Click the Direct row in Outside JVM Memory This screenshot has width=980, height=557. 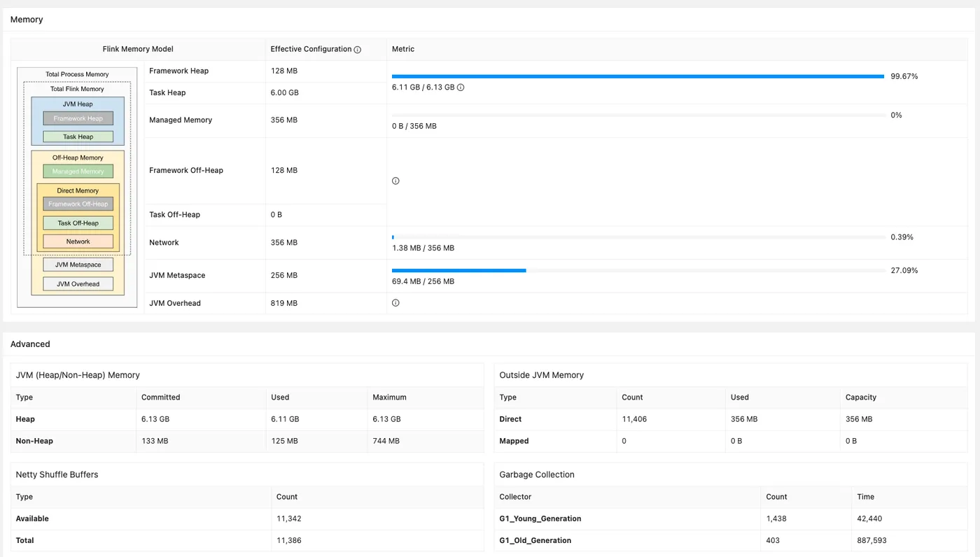[x=510, y=419]
